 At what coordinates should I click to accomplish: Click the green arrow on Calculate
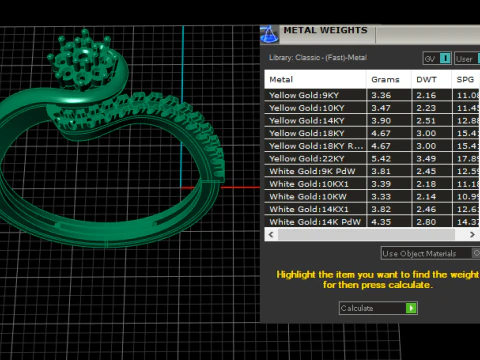(411, 308)
